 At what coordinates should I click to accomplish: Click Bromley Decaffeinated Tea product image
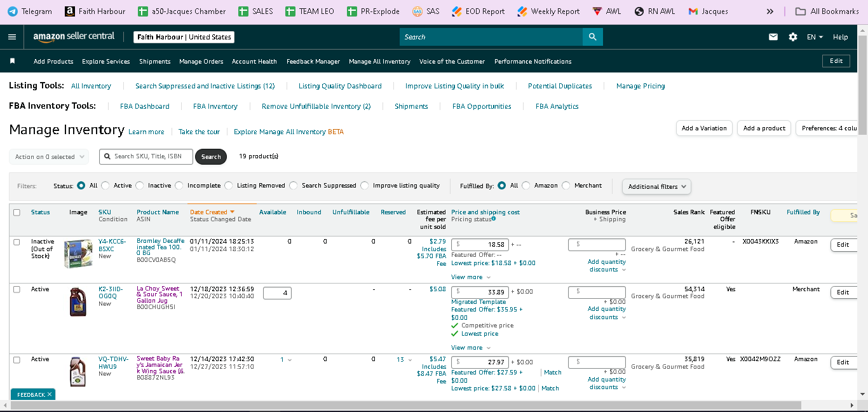click(x=78, y=253)
